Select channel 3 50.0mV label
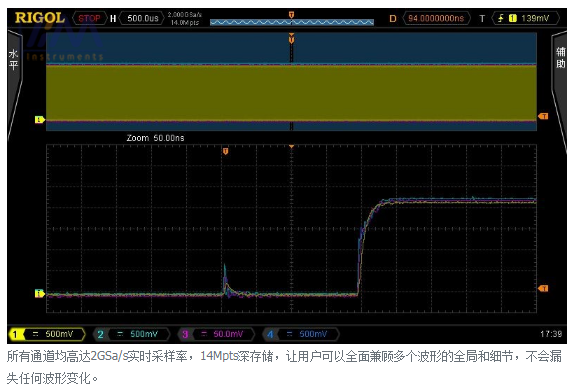Image resolution: width=577 pixels, height=392 pixels. tap(216, 334)
